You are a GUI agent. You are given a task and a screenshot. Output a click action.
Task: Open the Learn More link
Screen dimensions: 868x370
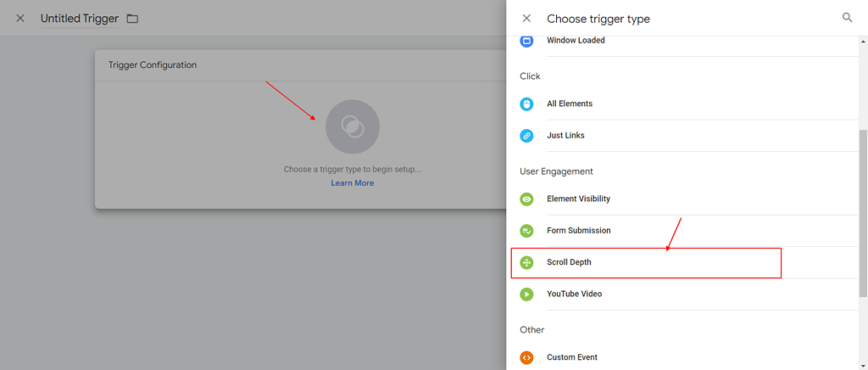click(x=352, y=183)
